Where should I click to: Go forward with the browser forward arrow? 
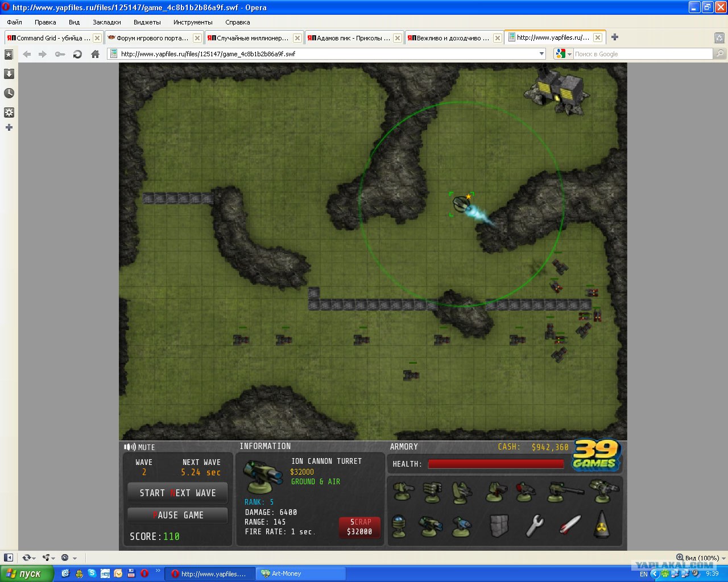click(x=43, y=54)
